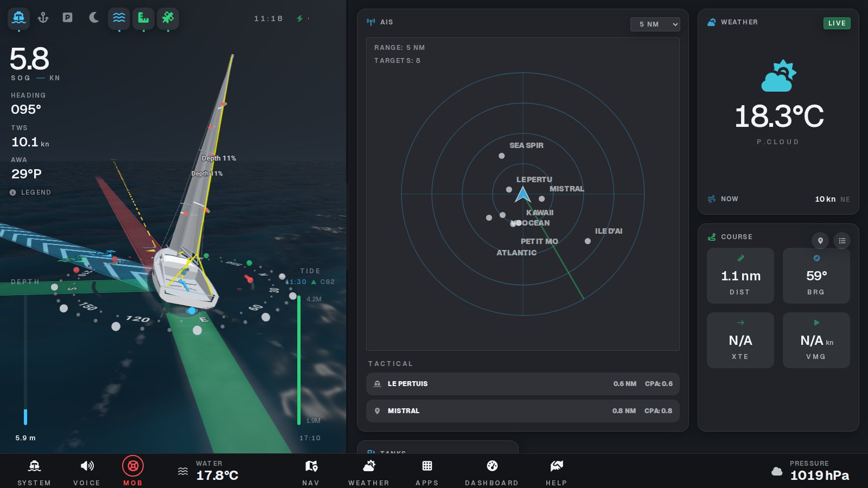This screenshot has height=488, width=868.
Task: Switch to anchor mode
Action: tap(43, 18)
